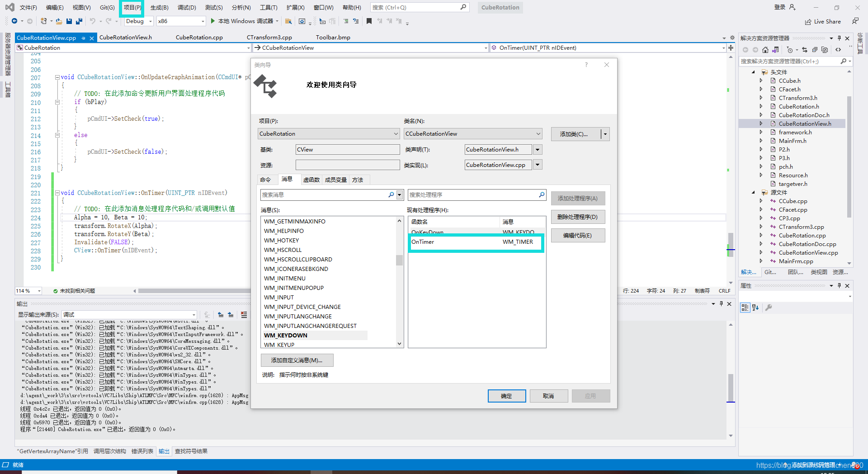Viewport: 868px width, 474px height.
Task: Collapse the OnTimer function fold marker
Action: click(57, 193)
